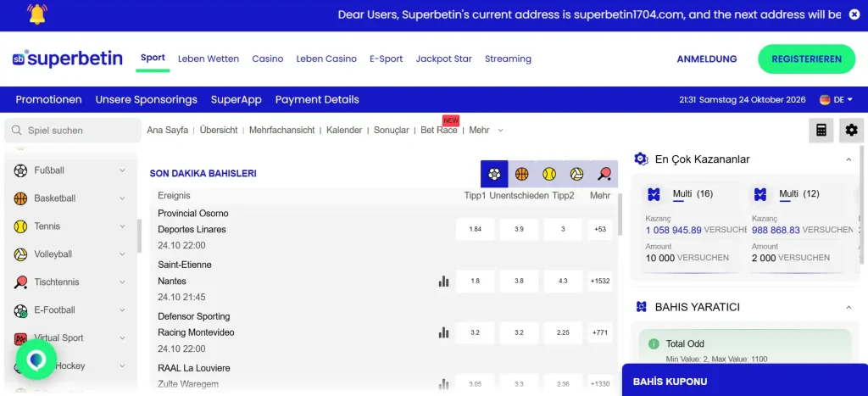The image size is (868, 396).
Task: Open the Casino tab
Action: 267,59
